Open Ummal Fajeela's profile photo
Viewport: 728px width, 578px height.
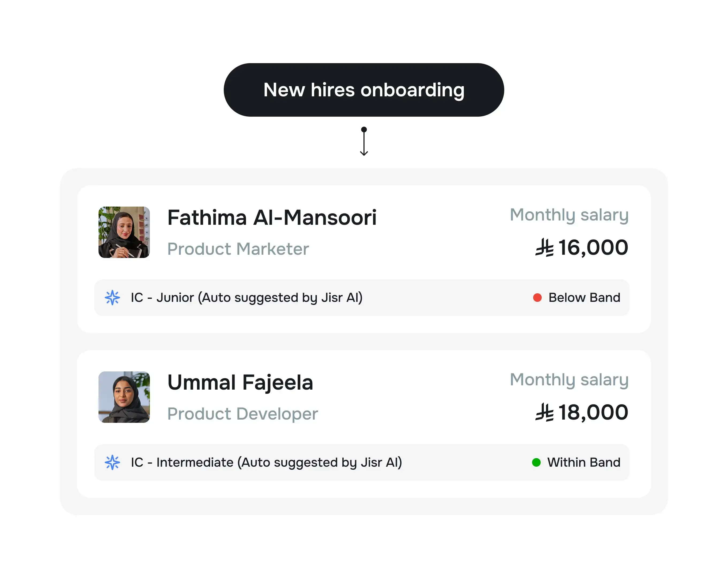pos(124,397)
